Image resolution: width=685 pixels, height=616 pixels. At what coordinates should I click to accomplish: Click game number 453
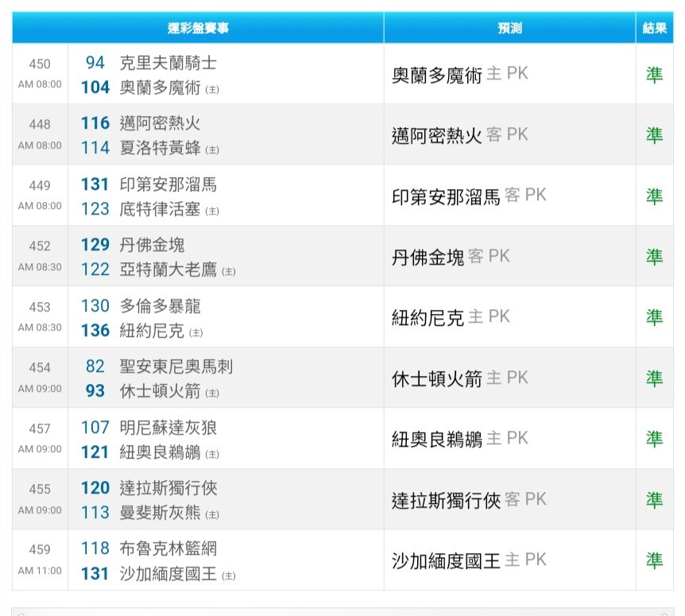tap(40, 307)
